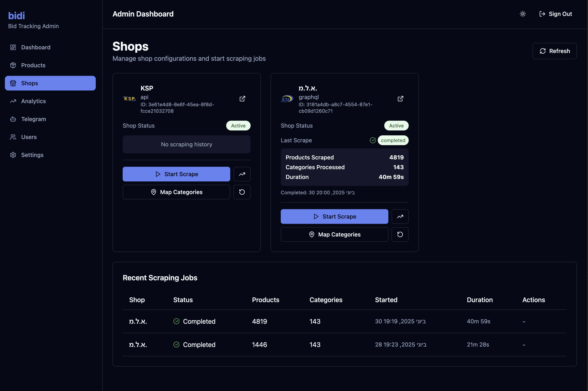Click the graphql shop logo thumbnail
This screenshot has width=588, height=391.
coord(287,99)
